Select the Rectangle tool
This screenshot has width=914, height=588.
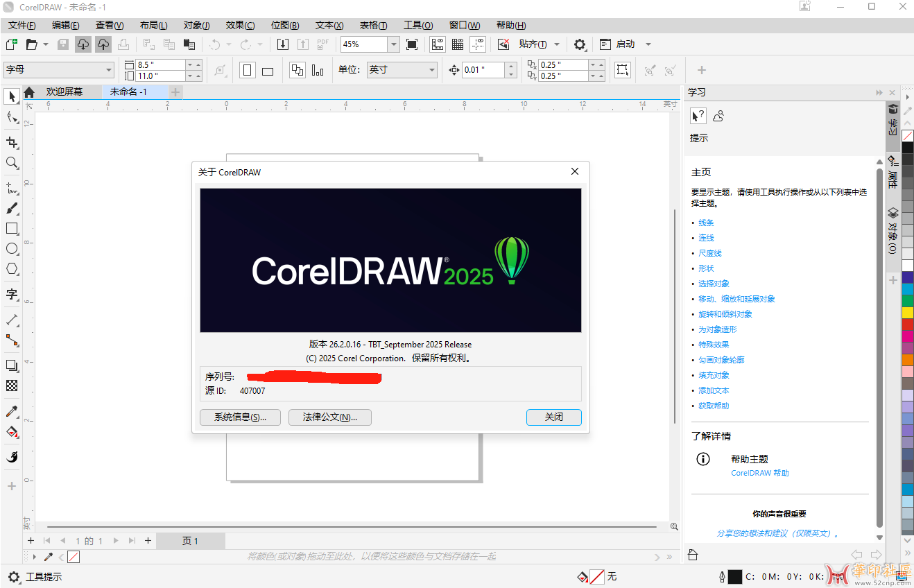pyautogui.click(x=12, y=228)
